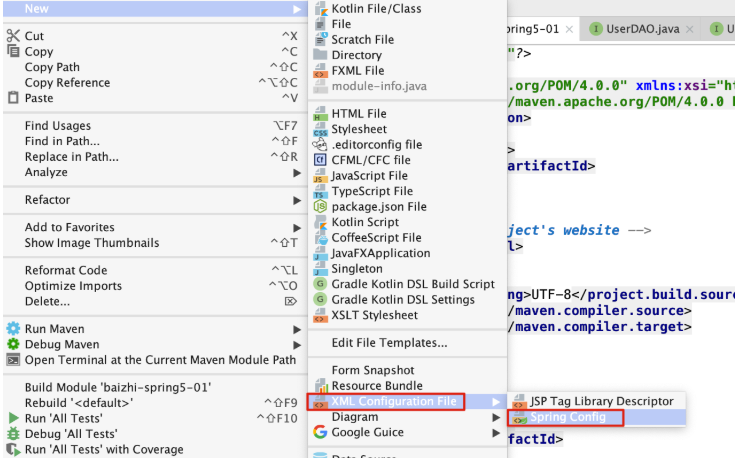The image size is (745, 458).
Task: Click the JSP Tag Library Descriptor icon
Action: coord(519,401)
